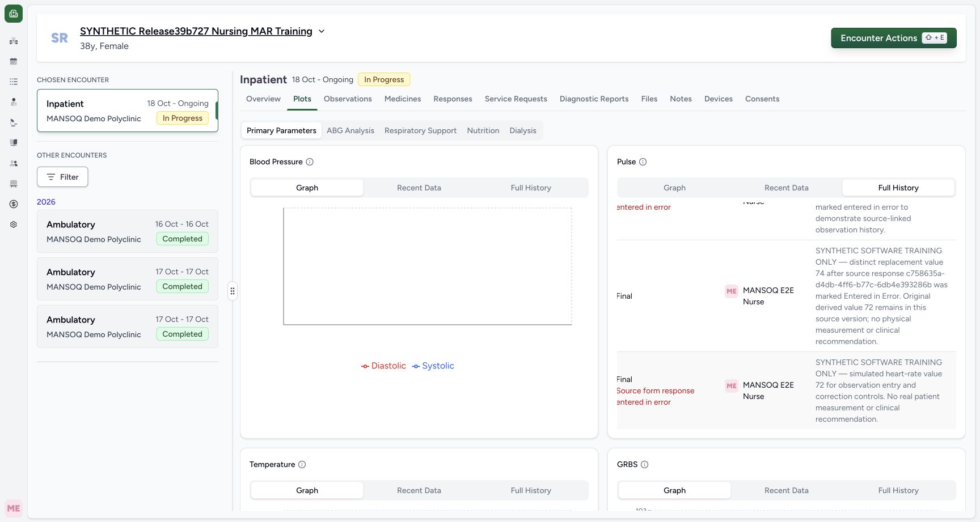Open the Encounter Actions menu

(x=894, y=38)
